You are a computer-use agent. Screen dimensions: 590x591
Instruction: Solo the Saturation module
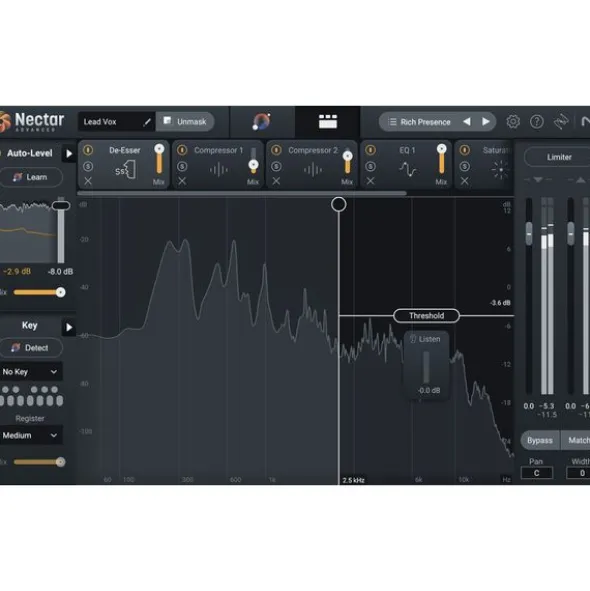tap(465, 166)
